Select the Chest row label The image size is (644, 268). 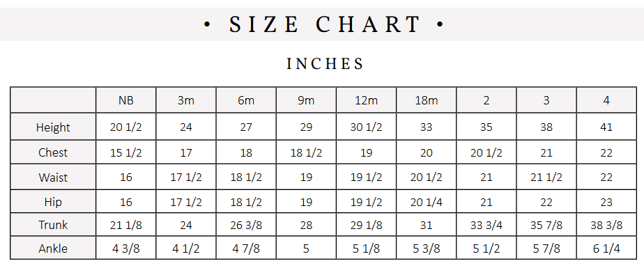(x=53, y=152)
